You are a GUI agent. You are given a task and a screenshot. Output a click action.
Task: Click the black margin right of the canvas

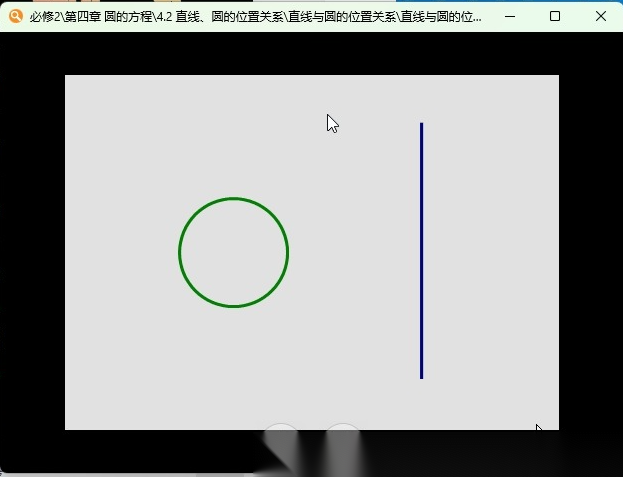pyautogui.click(x=590, y=250)
